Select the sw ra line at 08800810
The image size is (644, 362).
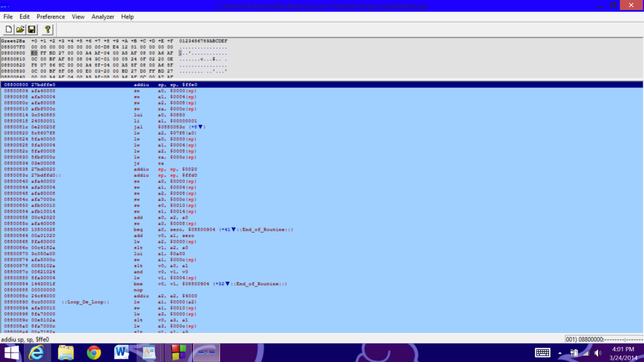point(321,109)
